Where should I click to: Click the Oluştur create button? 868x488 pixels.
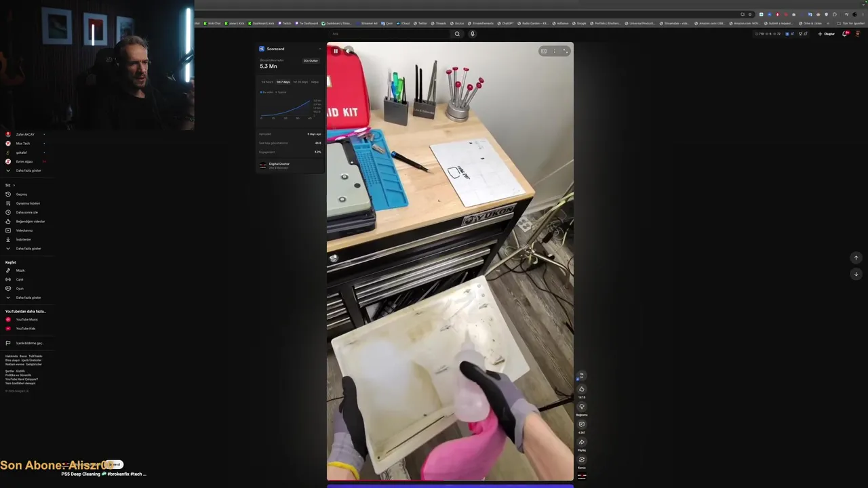(827, 34)
